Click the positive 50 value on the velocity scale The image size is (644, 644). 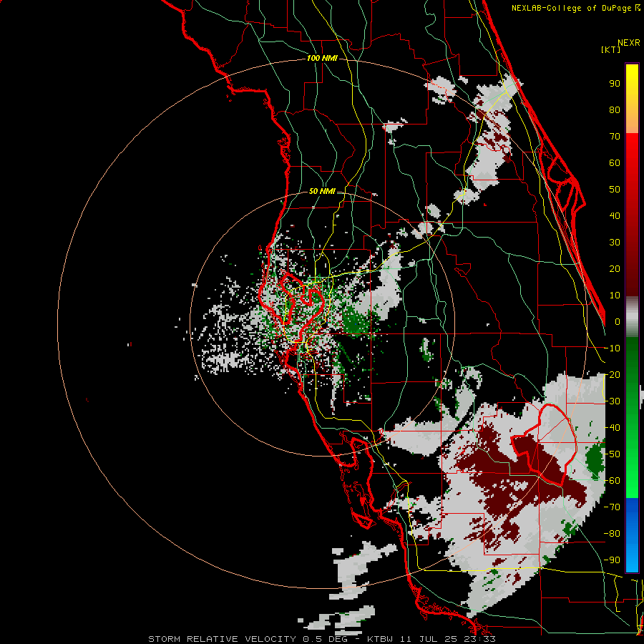(x=615, y=190)
